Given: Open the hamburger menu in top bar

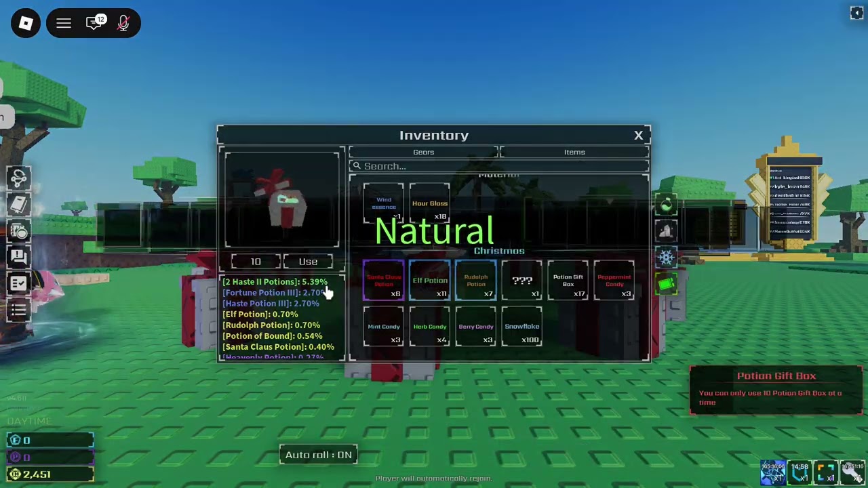Looking at the screenshot, I should [x=64, y=24].
